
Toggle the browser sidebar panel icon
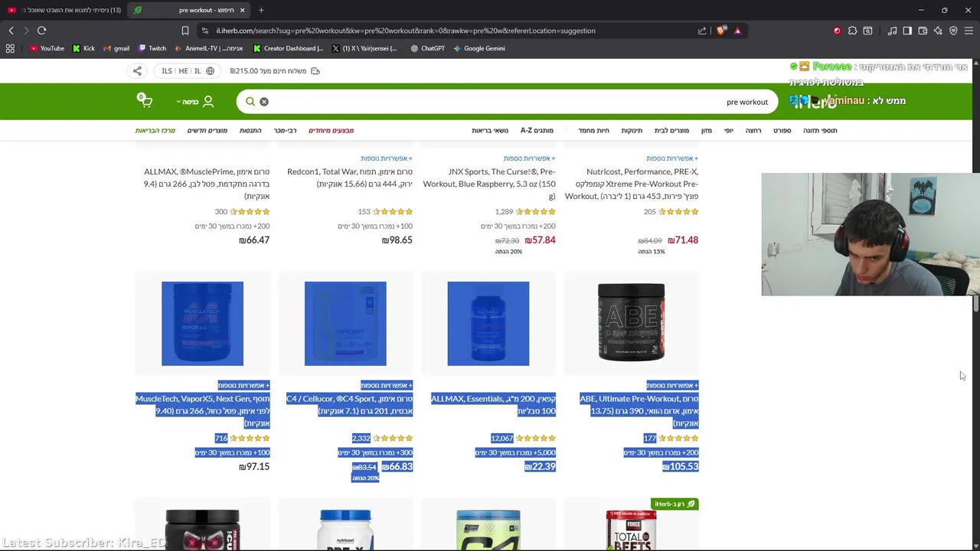[907, 31]
